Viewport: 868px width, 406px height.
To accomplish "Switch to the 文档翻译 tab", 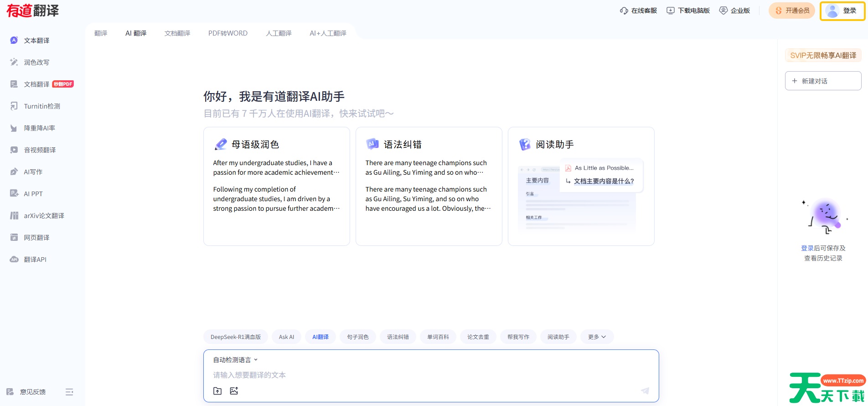I will [x=177, y=33].
